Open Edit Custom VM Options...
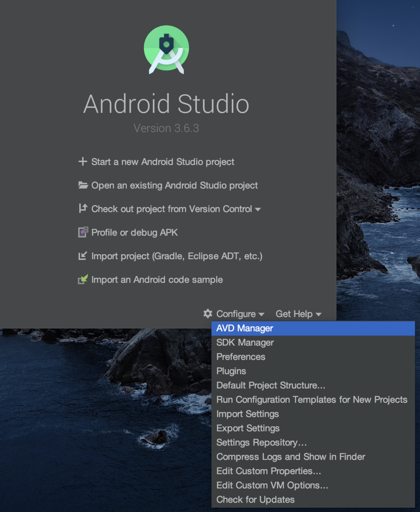The height and width of the screenshot is (512, 420). tap(313, 486)
